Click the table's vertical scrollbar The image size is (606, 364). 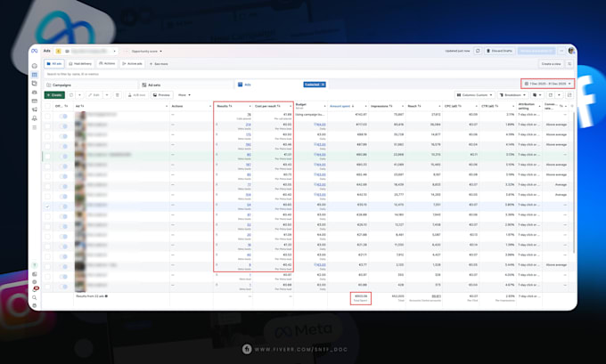tap(574, 182)
